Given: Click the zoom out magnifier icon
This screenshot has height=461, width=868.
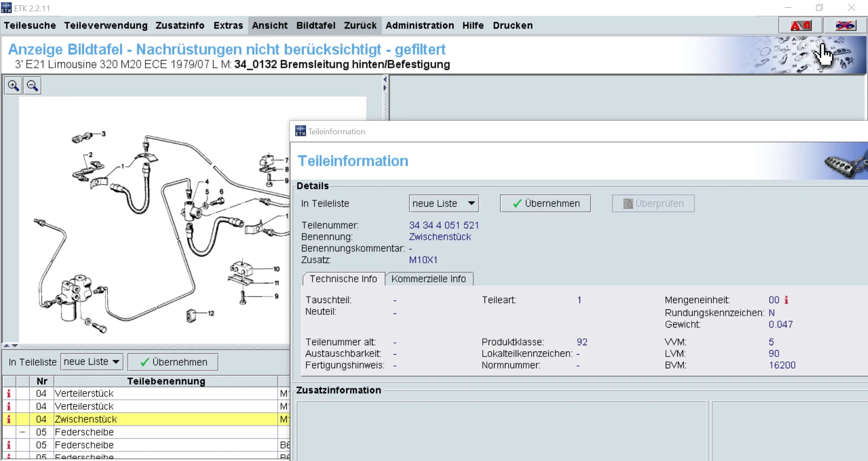Looking at the screenshot, I should [x=32, y=86].
